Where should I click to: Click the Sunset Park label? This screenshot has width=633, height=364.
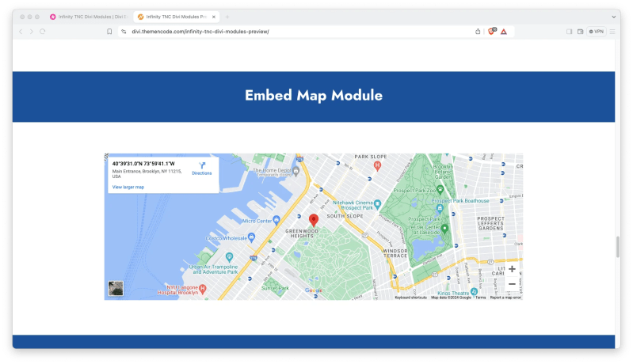275,288
